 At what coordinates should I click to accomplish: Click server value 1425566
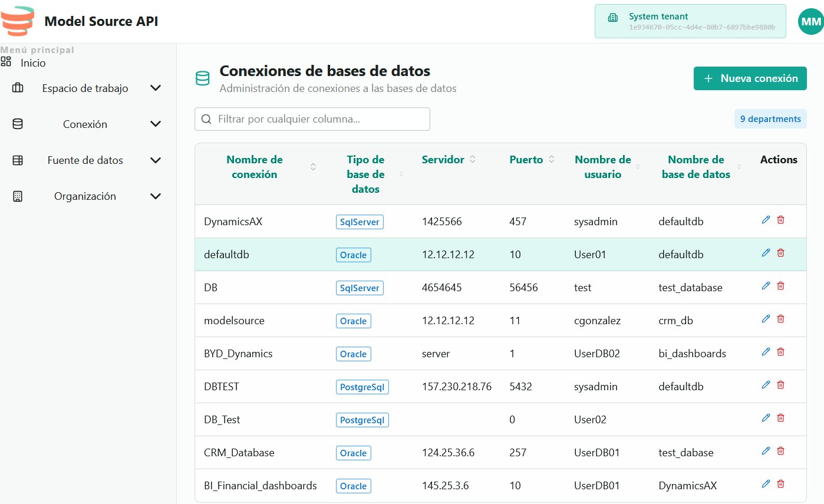442,222
